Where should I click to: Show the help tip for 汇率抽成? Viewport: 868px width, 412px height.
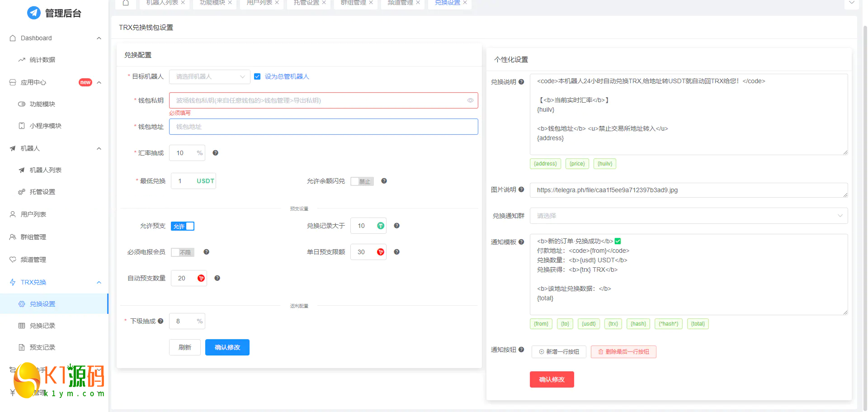(x=216, y=153)
